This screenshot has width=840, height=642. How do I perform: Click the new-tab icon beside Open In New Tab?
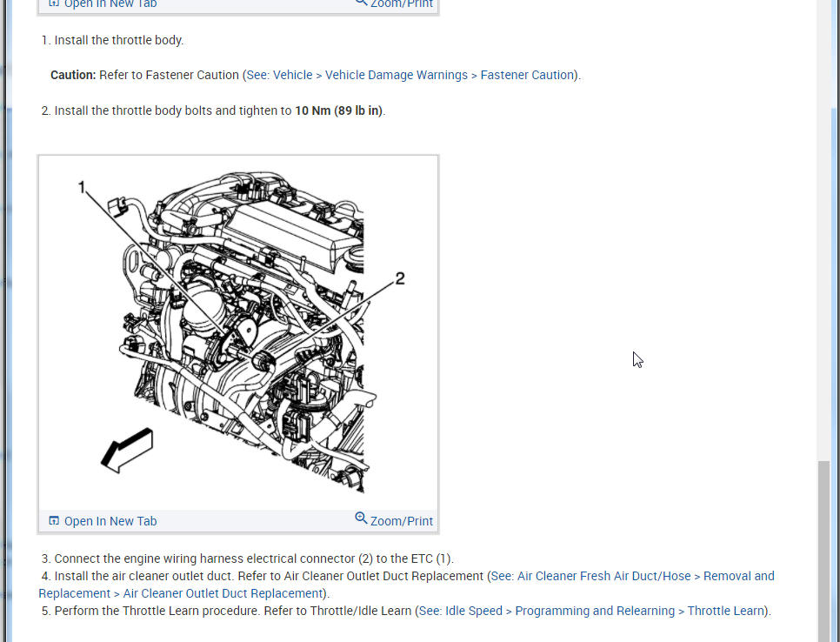coord(54,520)
